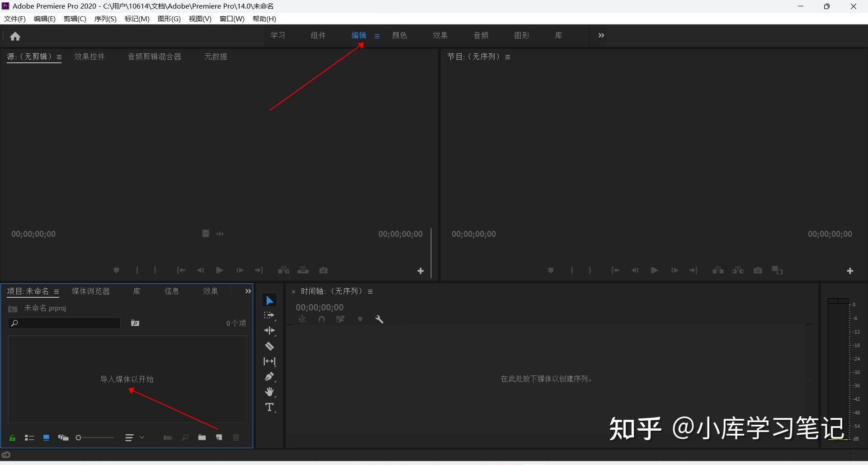The image size is (868, 465).
Task: Switch to 颜色 workspace tab
Action: [400, 35]
